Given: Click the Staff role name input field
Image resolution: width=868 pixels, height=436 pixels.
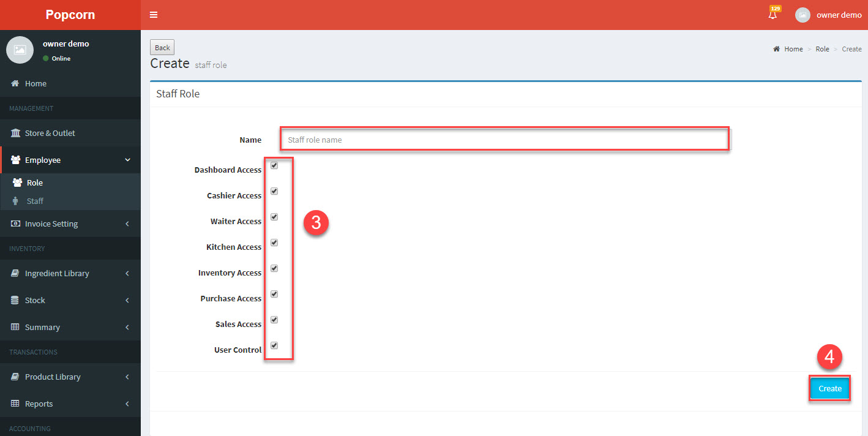Looking at the screenshot, I should point(505,140).
